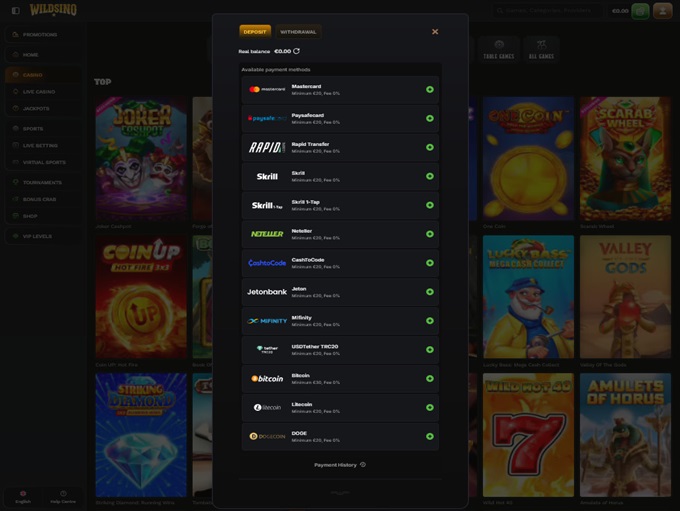680x511 pixels.
Task: Close the deposit dialog
Action: click(x=435, y=32)
